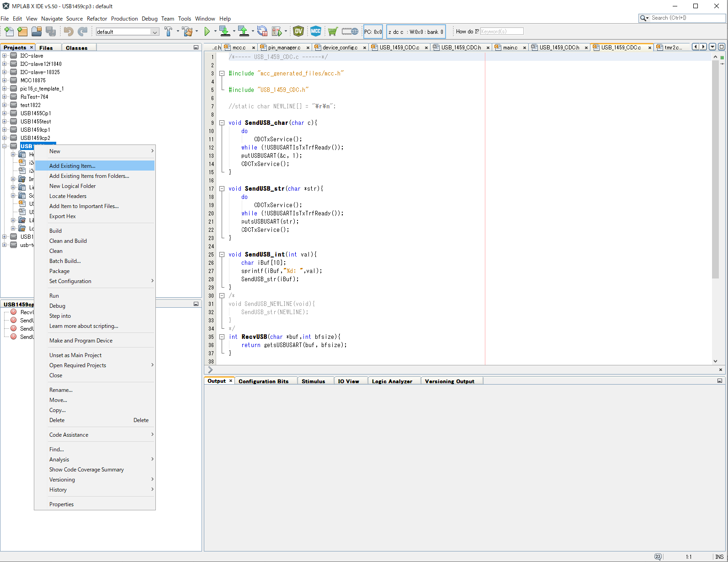Click the Rename... context menu entry

[x=95, y=390]
